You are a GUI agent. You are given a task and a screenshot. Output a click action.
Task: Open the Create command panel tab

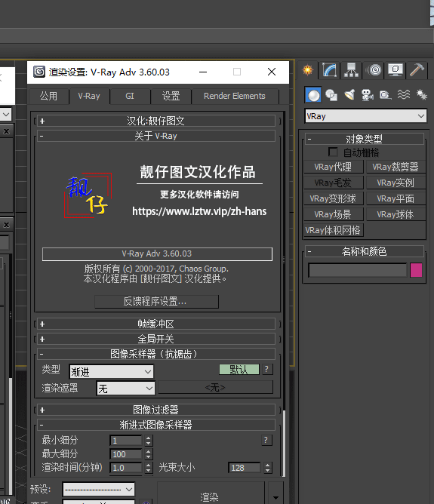308,69
